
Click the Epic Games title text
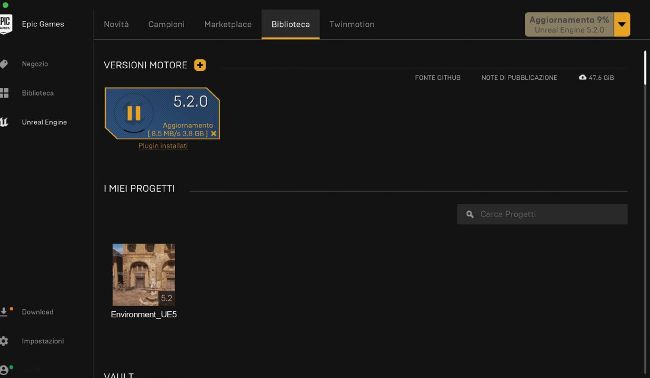(x=43, y=24)
